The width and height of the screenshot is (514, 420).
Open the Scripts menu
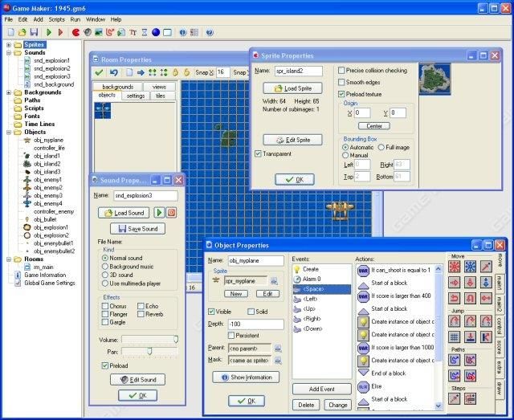pyautogui.click(x=56, y=18)
